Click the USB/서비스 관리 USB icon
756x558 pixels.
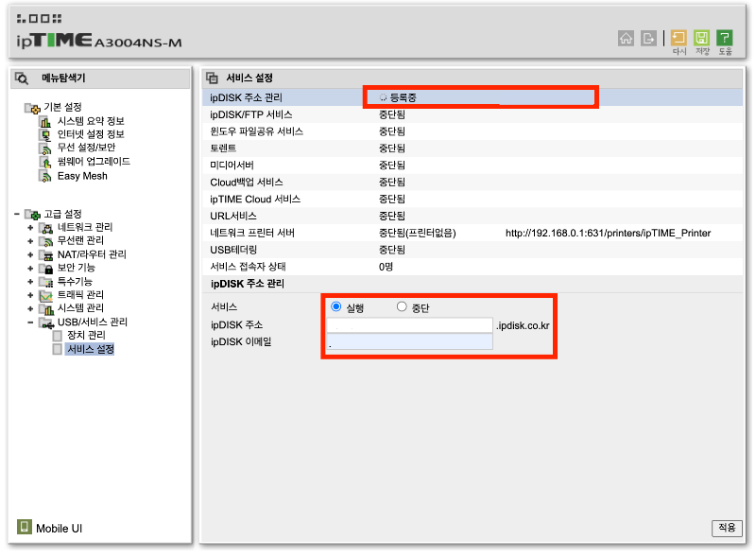click(x=46, y=323)
